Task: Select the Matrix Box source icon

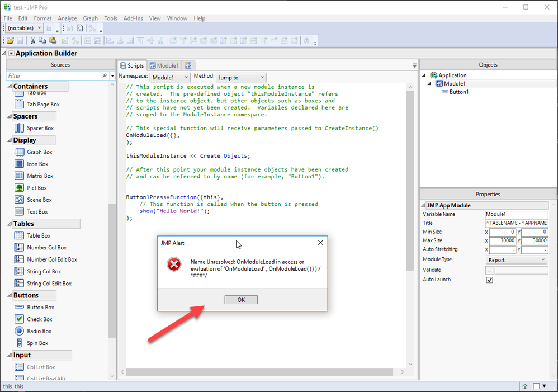Action: pos(19,176)
